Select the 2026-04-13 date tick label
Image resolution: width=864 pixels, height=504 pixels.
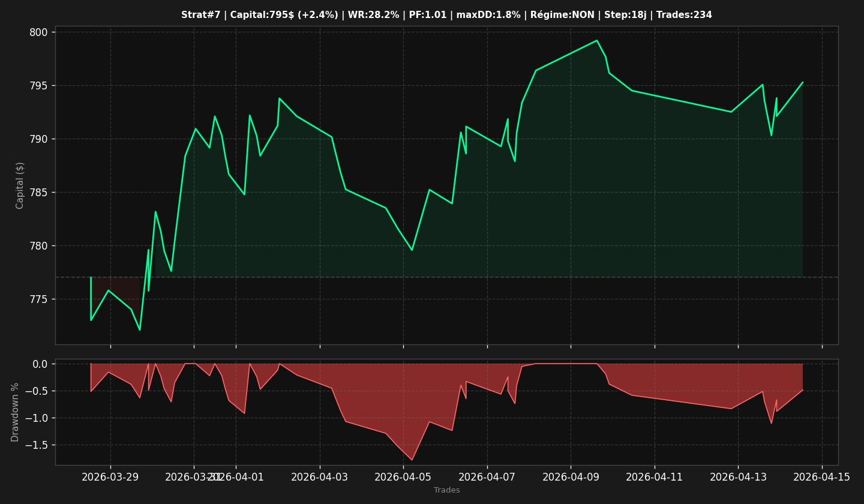click(738, 477)
